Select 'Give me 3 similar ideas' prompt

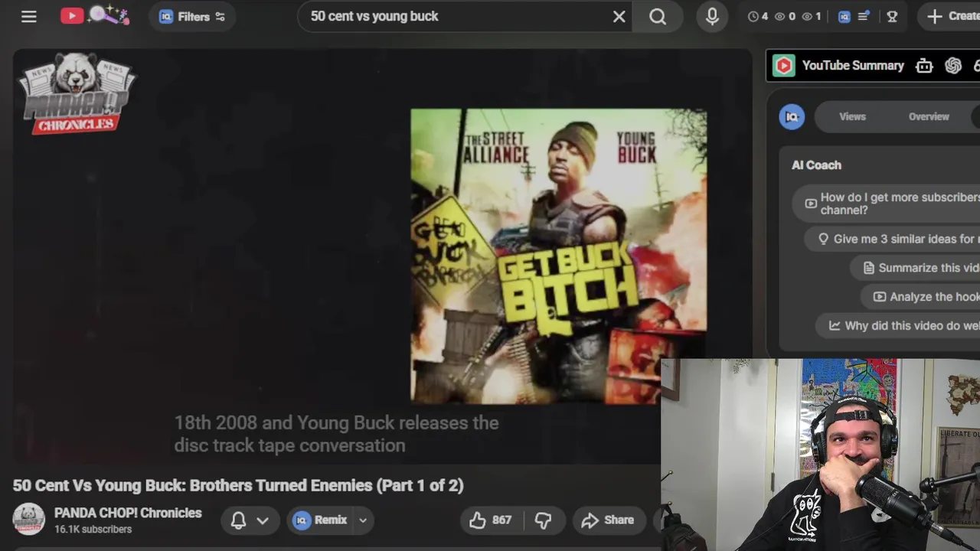[x=893, y=239]
